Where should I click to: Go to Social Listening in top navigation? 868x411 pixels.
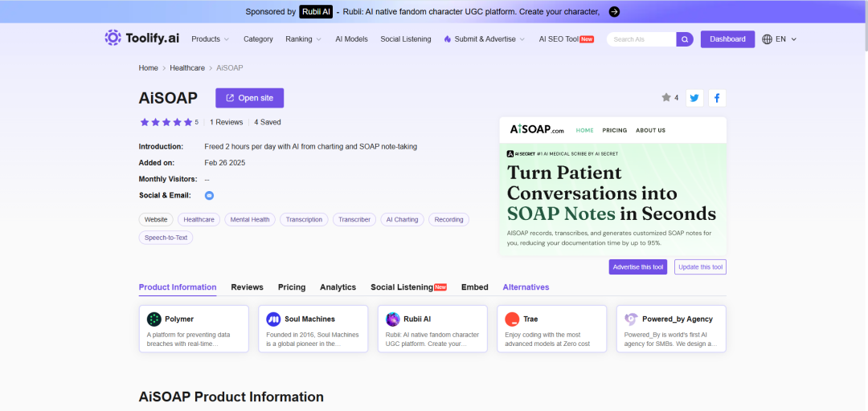(406, 39)
